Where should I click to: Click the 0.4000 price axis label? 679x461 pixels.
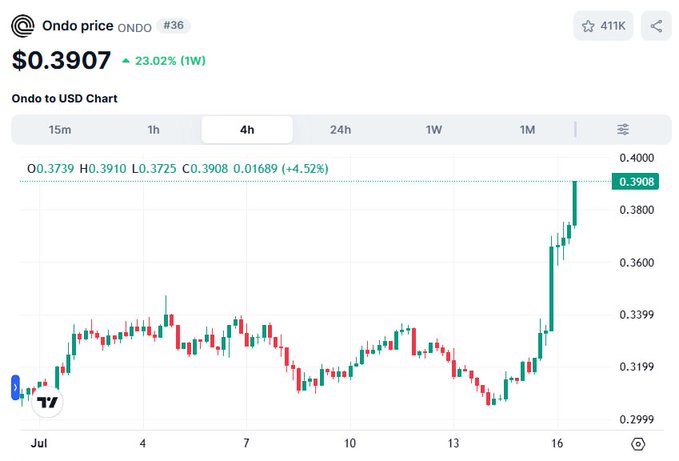pyautogui.click(x=637, y=158)
